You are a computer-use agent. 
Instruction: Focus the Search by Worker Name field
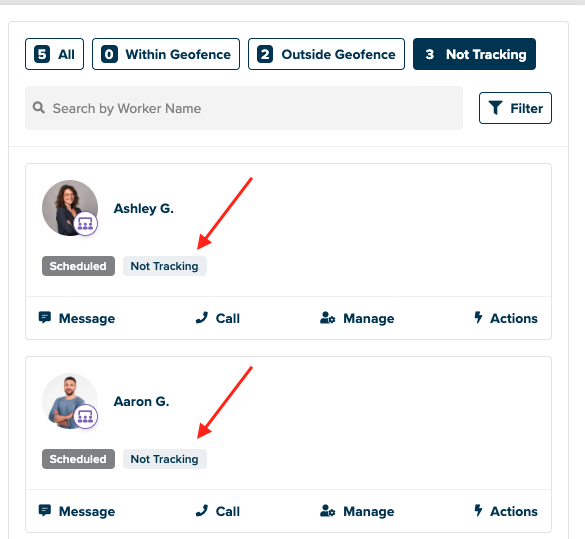244,108
